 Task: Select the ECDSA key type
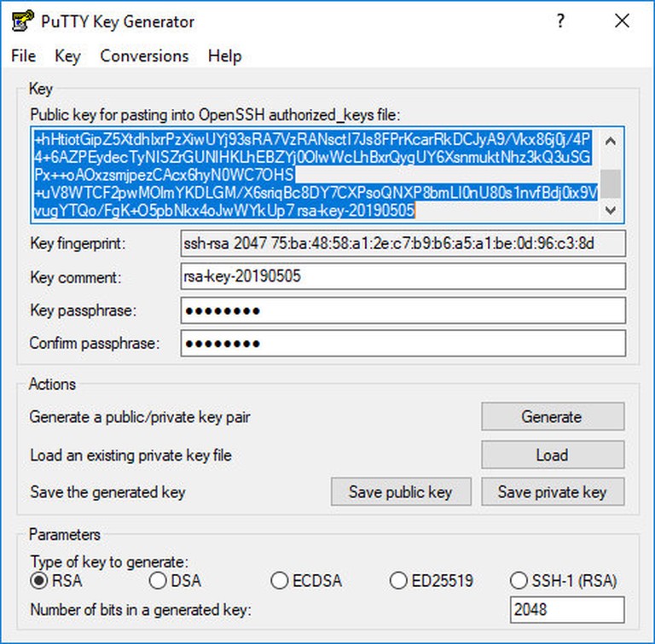coord(307,581)
